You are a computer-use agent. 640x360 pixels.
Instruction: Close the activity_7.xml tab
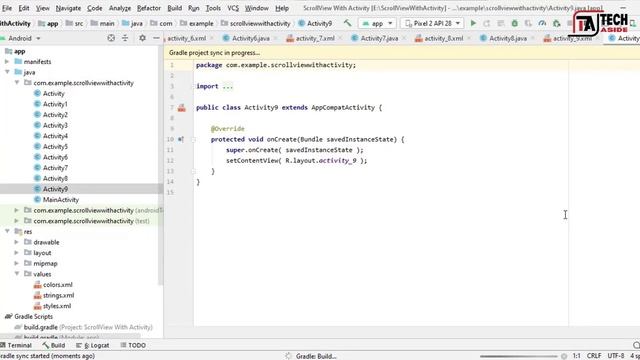[340, 38]
